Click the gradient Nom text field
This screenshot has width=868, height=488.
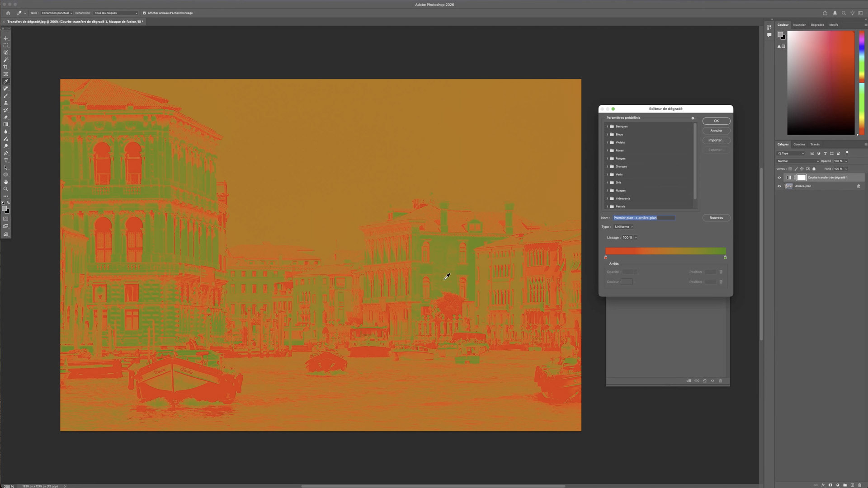tap(644, 218)
